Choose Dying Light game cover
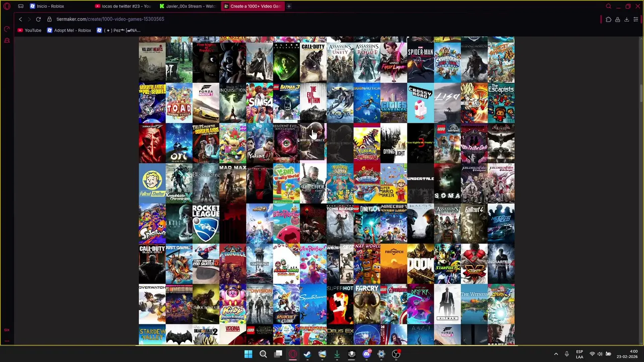 pyautogui.click(x=393, y=143)
